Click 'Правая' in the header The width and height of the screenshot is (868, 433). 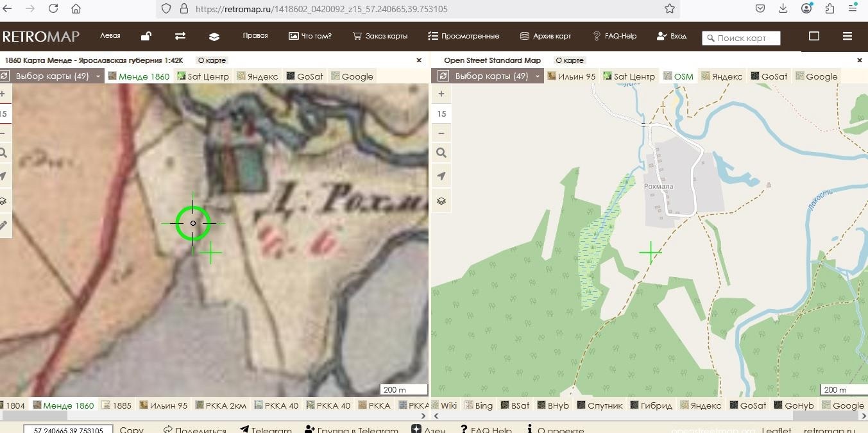pyautogui.click(x=255, y=36)
